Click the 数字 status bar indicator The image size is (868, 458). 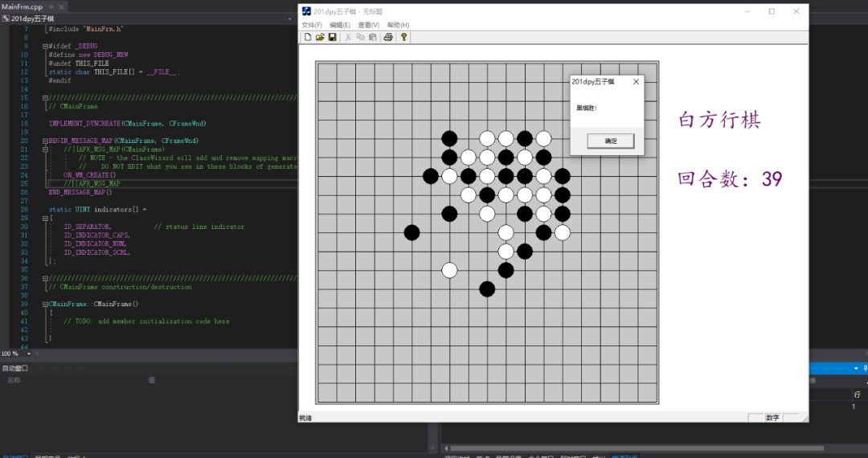tap(773, 418)
